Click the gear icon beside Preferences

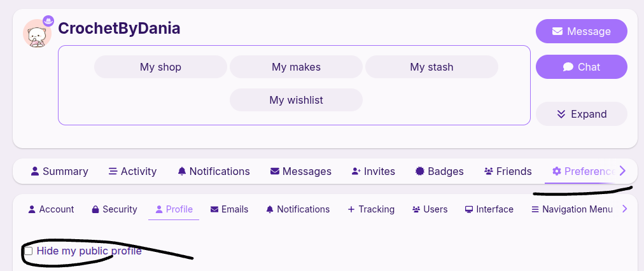[x=557, y=171]
